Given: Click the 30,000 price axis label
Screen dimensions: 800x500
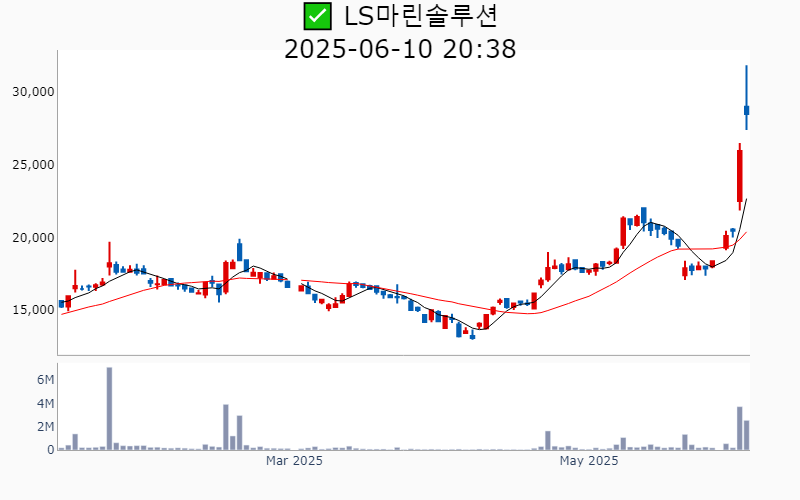Looking at the screenshot, I should [x=33, y=92].
